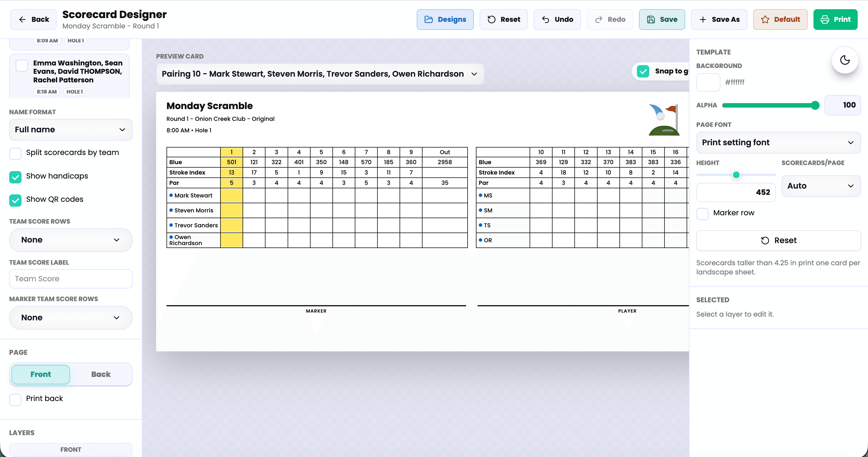Open the Preview Card pairing dropdown
Screen dimensions: 868x457
pos(320,74)
